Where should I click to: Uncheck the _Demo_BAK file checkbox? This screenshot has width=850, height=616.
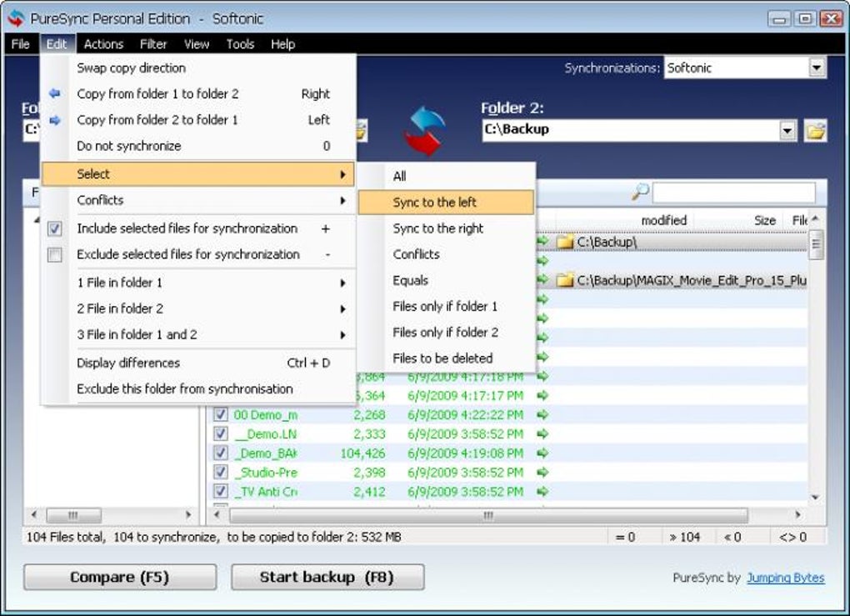(220, 453)
